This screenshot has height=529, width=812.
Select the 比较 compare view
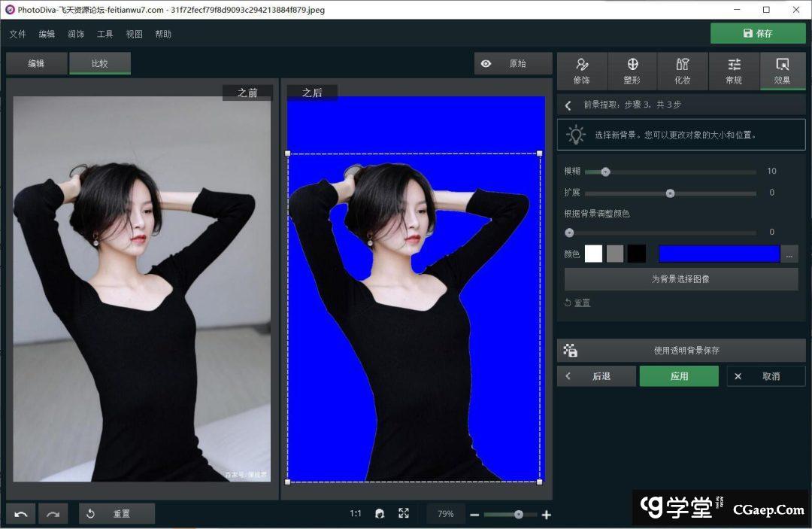(100, 64)
